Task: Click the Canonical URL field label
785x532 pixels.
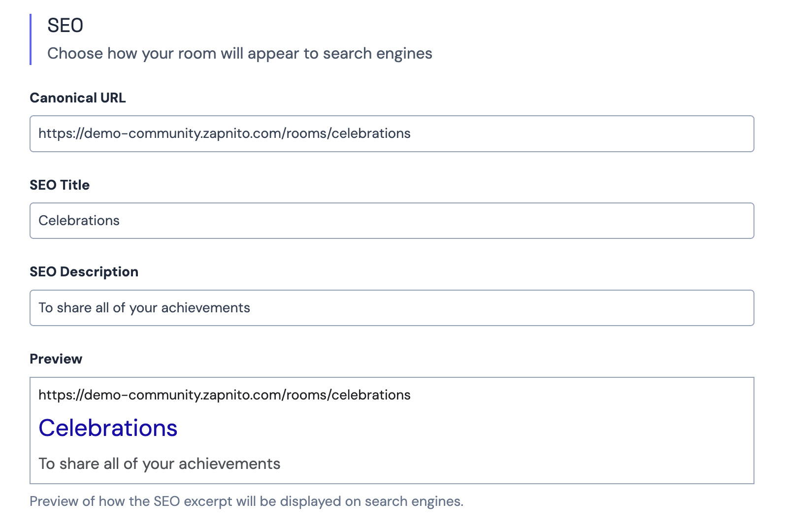Action: 78,98
